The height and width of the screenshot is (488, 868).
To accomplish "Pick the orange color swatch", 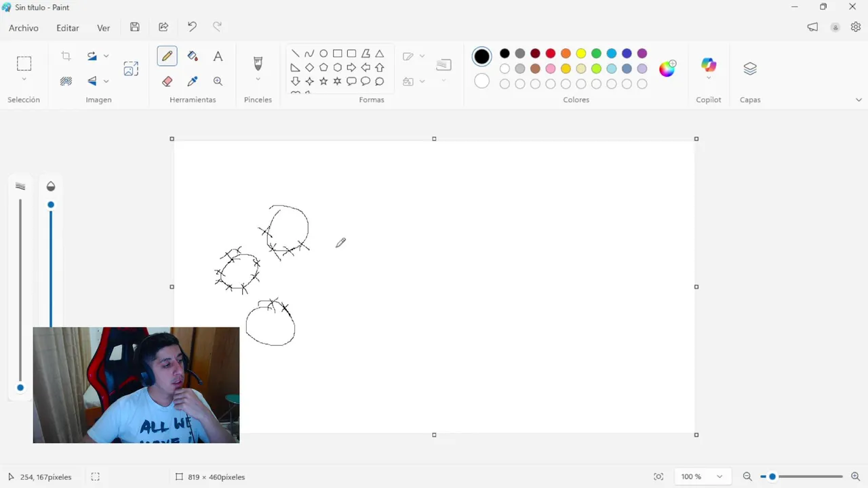I will coord(566,54).
